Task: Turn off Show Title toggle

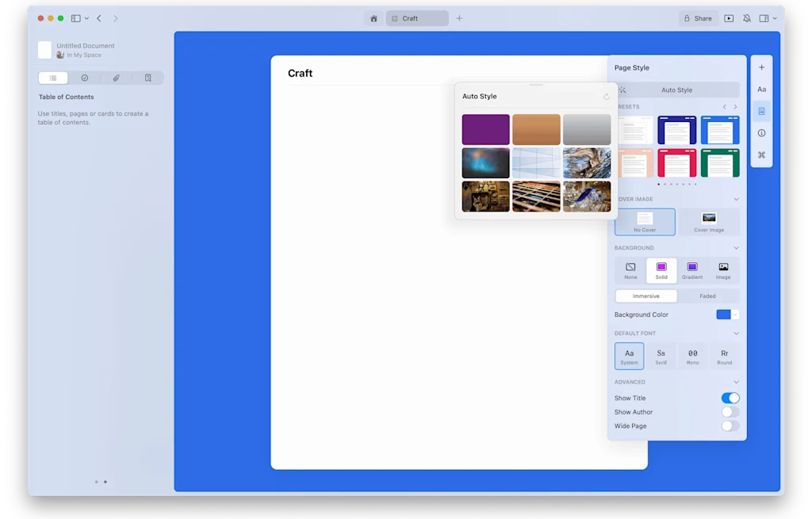Action: click(730, 398)
